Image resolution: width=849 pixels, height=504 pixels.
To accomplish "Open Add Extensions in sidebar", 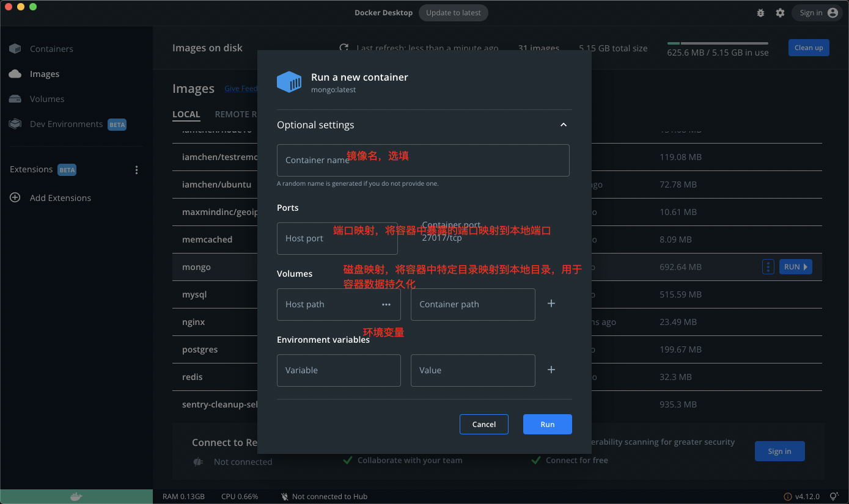I will [61, 198].
